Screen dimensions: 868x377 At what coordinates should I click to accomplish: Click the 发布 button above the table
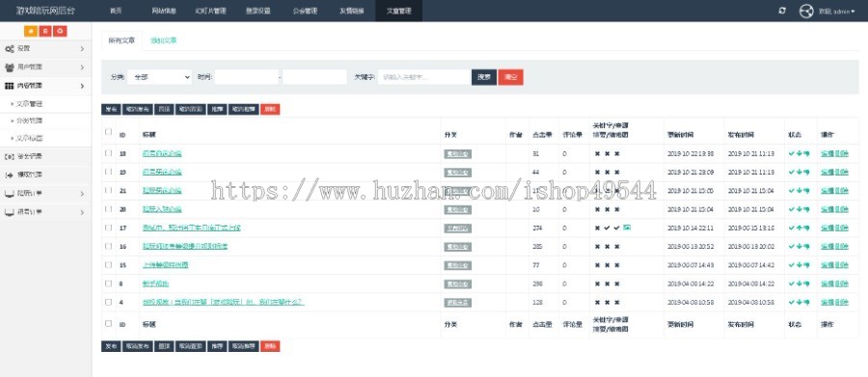(111, 110)
